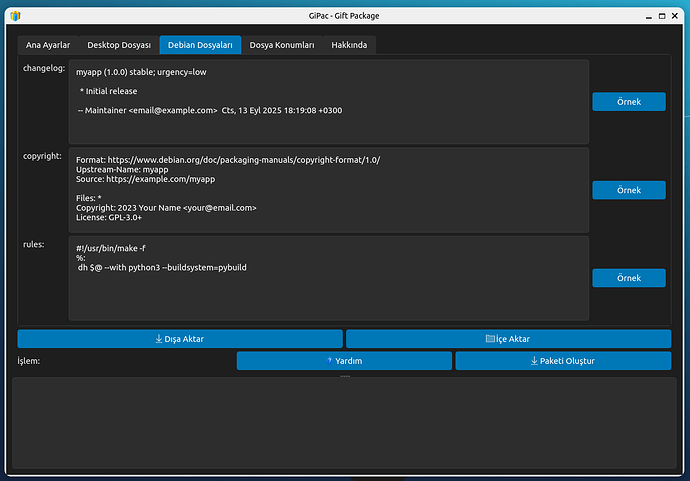Click the 'myapp (1.0.0) stable; urgency=low' line
This screenshot has height=481, width=690.
[141, 72]
